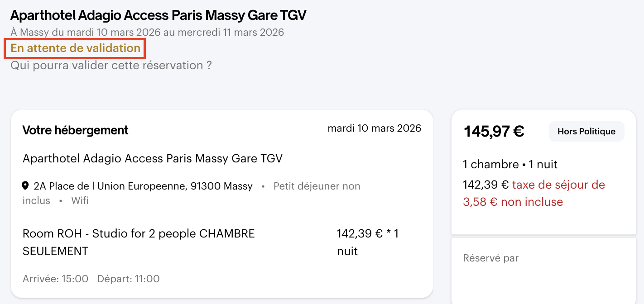The height and width of the screenshot is (304, 644).
Task: Click the "Votre hébergement" card heading
Action: point(75,130)
